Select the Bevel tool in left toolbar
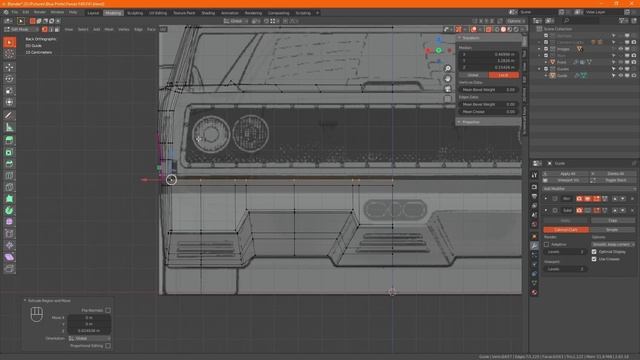This screenshot has height=360, width=640. pos(9,164)
